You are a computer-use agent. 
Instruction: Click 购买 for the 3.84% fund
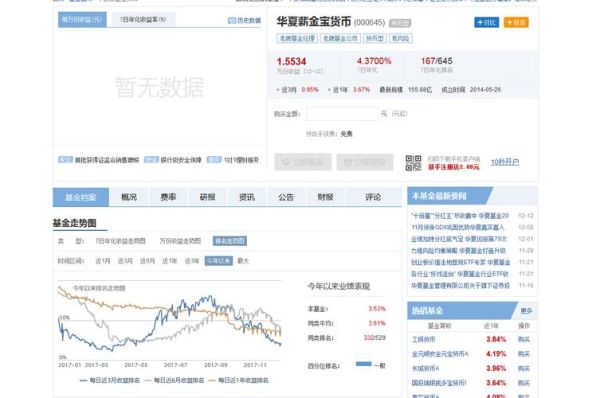pyautogui.click(x=524, y=339)
